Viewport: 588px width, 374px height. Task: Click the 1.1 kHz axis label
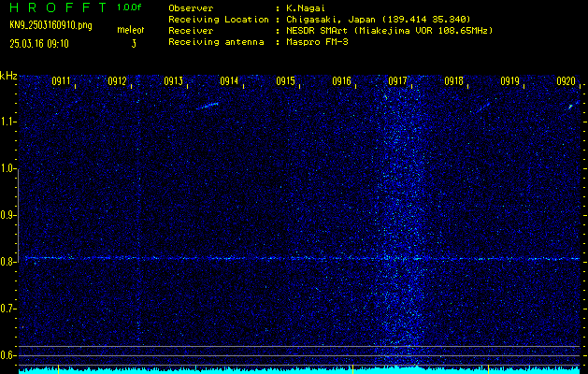pyautogui.click(x=7, y=122)
